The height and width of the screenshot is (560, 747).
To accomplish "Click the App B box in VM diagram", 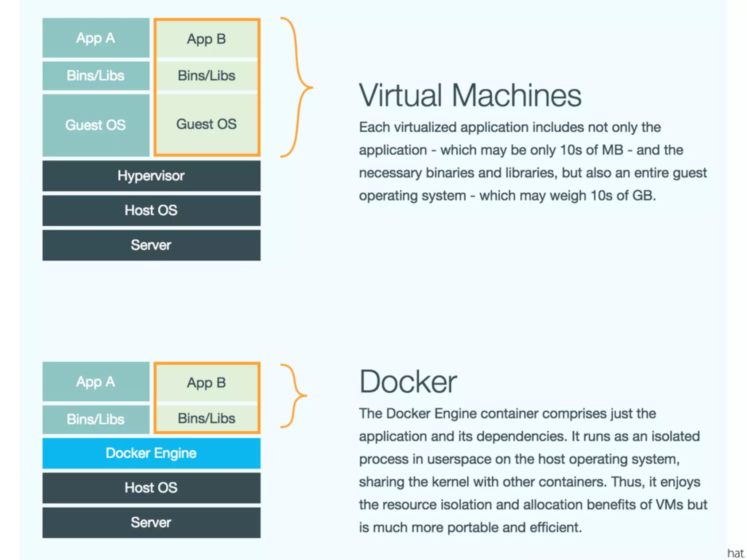I will tap(206, 39).
